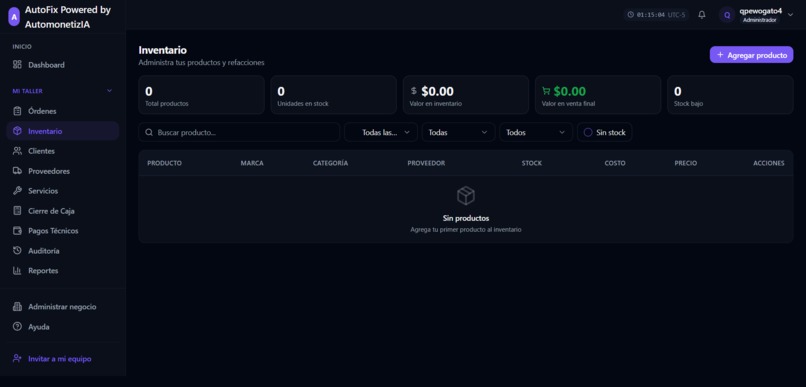Click the AutoFix logo icon
Viewport: 806px width, 387px height.
(x=14, y=17)
